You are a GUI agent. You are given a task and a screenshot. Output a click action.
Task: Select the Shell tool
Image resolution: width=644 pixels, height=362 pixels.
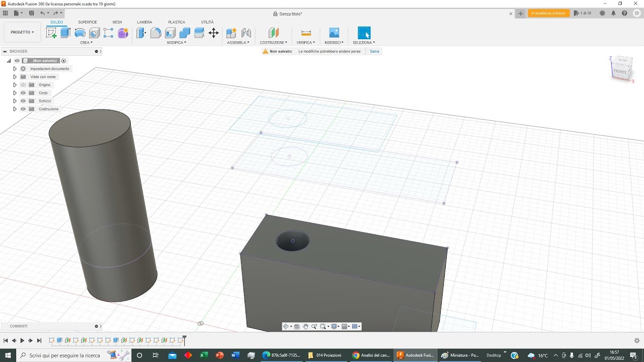pos(171,33)
